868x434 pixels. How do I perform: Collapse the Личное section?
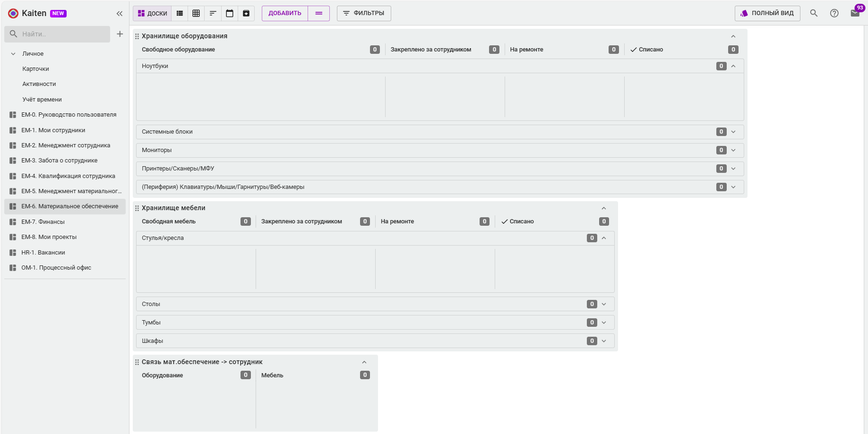tap(13, 54)
